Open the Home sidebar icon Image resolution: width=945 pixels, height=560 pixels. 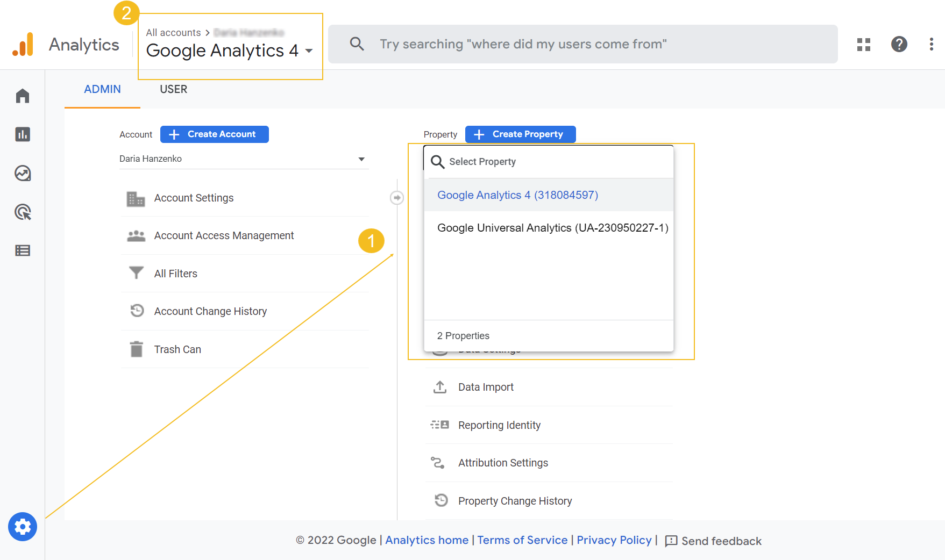tap(23, 96)
